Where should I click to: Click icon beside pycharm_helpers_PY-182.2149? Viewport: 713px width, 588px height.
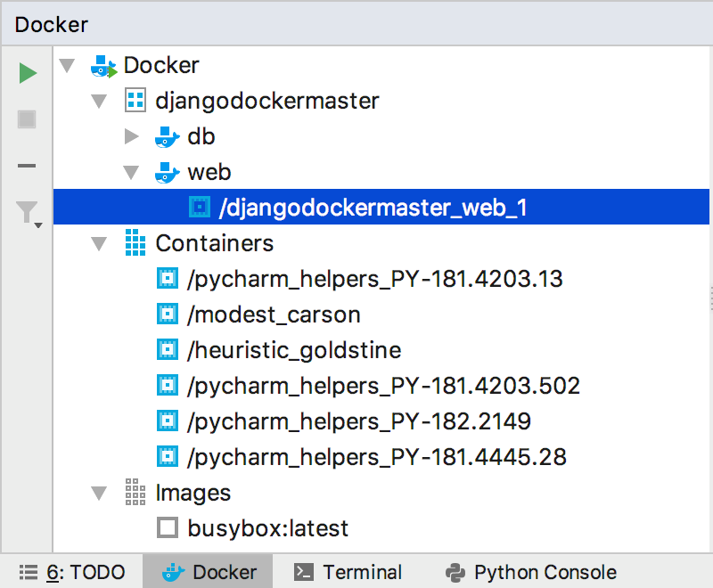click(x=168, y=421)
